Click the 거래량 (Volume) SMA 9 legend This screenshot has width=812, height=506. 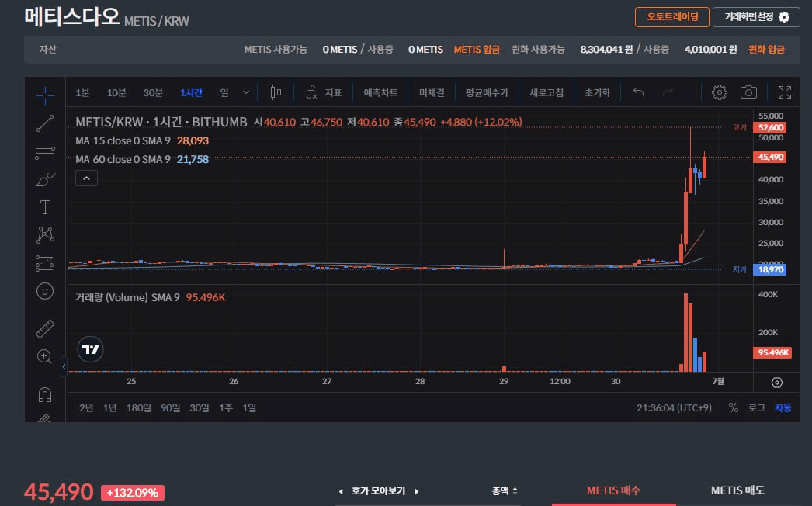[x=150, y=297]
